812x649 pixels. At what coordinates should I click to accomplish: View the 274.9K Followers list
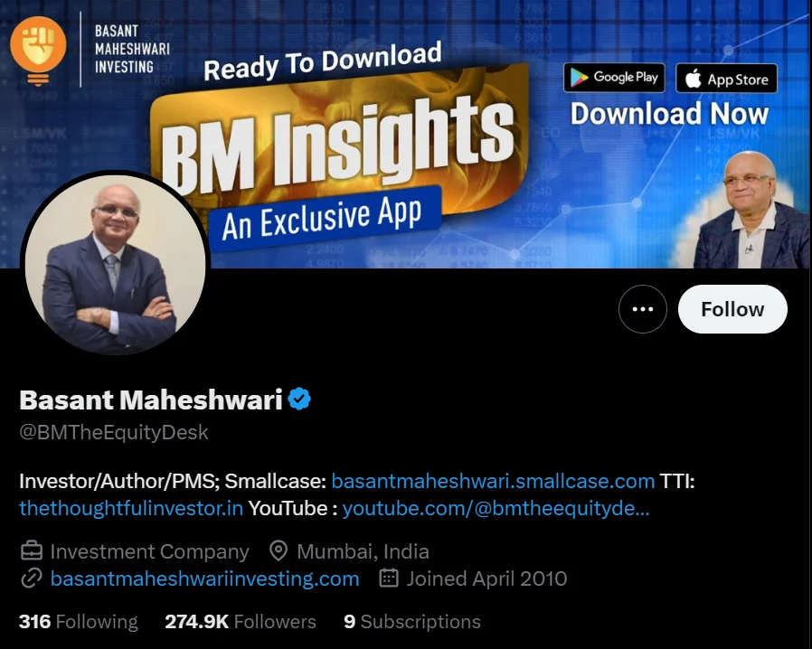[241, 621]
